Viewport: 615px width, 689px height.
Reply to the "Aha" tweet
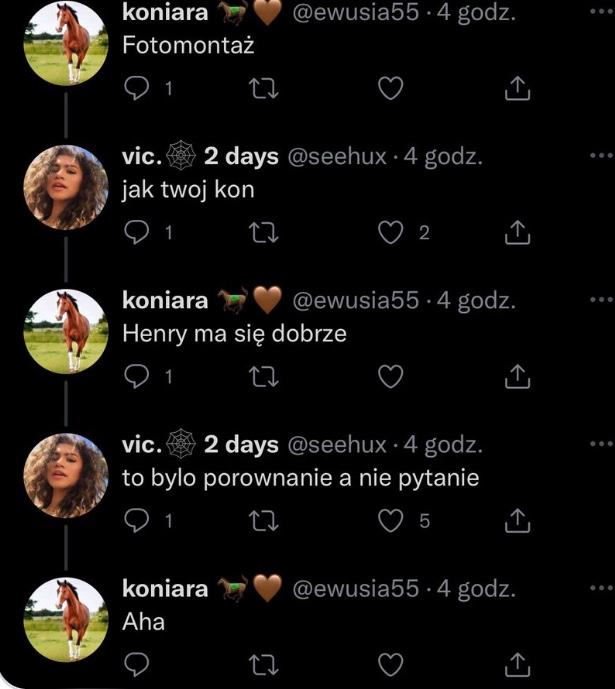point(135,663)
